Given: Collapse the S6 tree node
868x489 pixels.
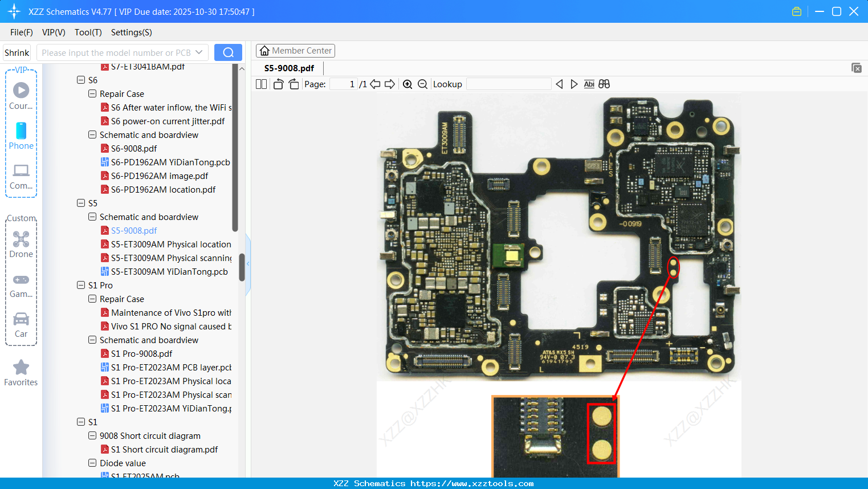Looking at the screenshot, I should pos(81,80).
